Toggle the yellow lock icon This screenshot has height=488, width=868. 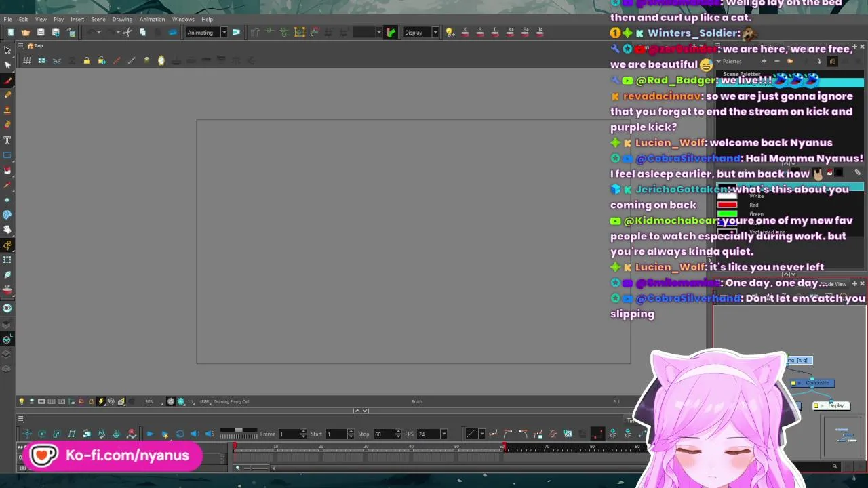point(86,61)
